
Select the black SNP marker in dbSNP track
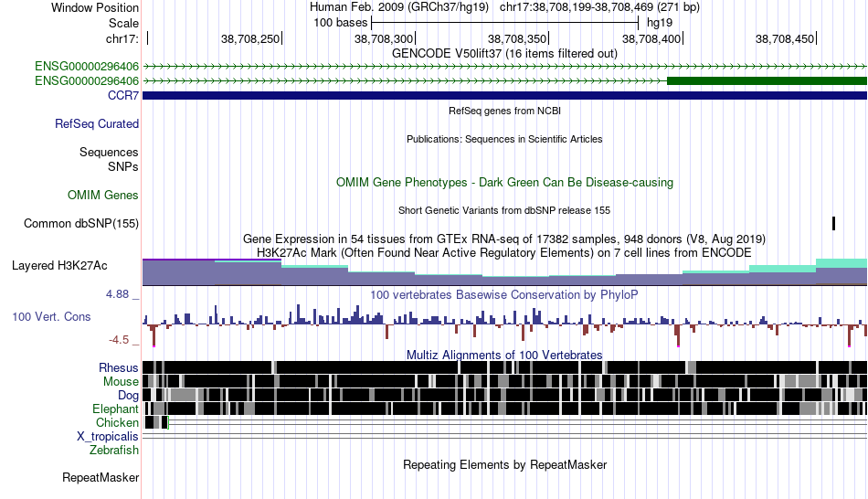[x=833, y=223]
